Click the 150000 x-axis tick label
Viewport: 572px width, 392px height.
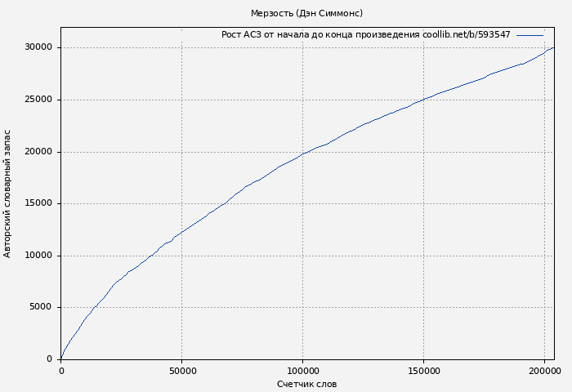[x=423, y=371]
